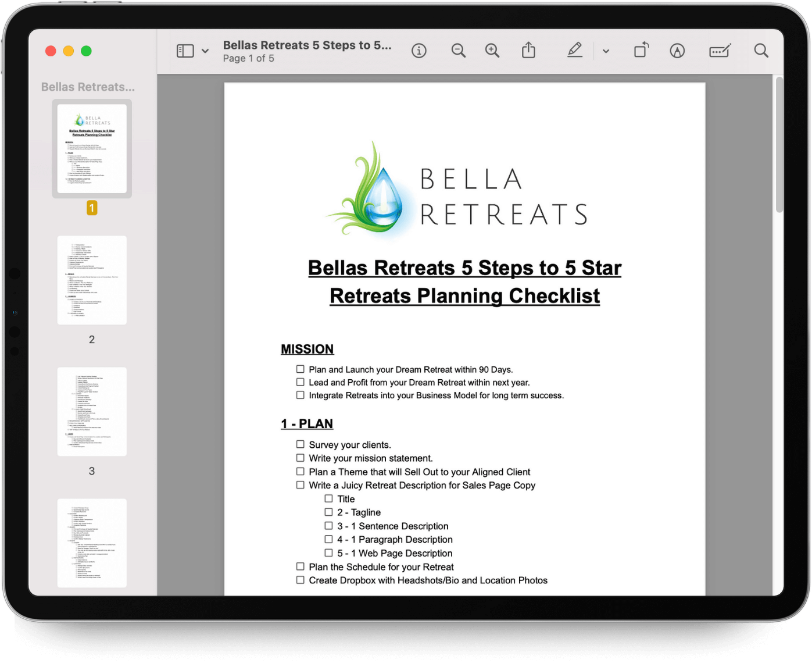Rotate the page with the rotate icon
The height and width of the screenshot is (663, 812).
(641, 51)
